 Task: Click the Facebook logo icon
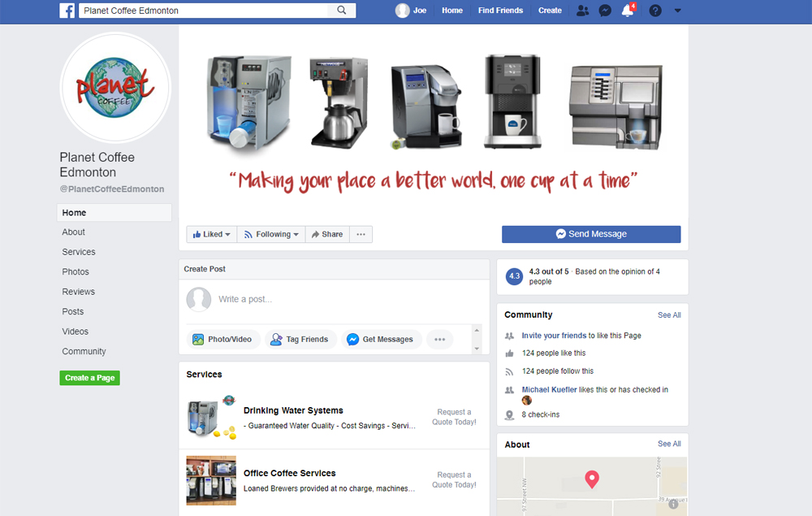67,11
